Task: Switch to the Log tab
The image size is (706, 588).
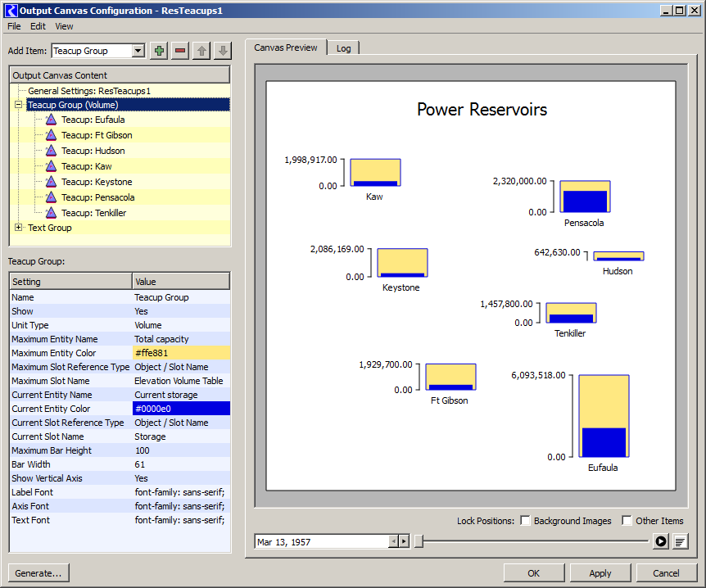Action: coord(343,48)
